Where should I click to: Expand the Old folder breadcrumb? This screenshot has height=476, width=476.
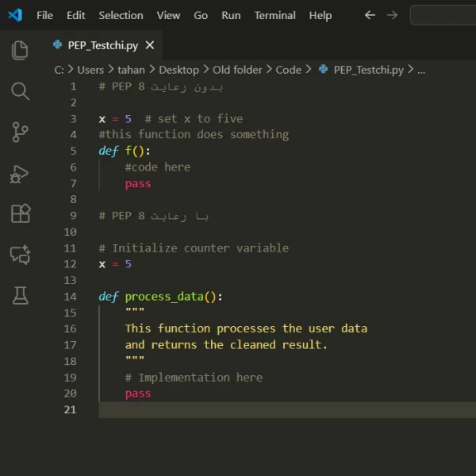(x=237, y=70)
